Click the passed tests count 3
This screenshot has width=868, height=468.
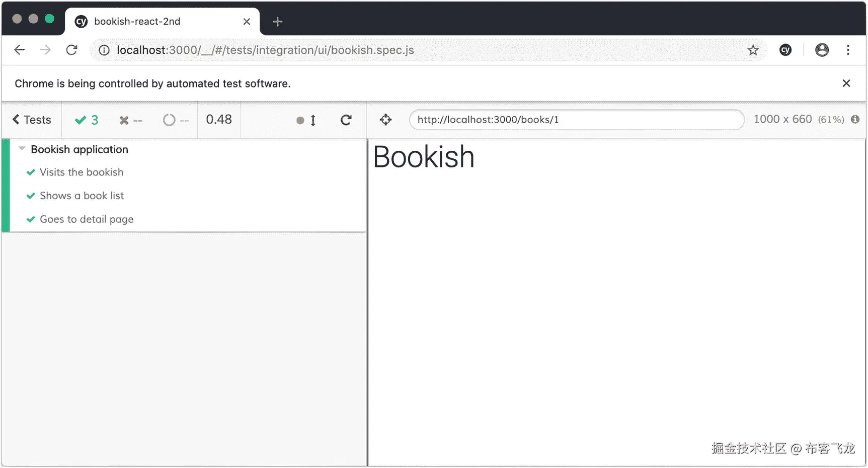87,120
